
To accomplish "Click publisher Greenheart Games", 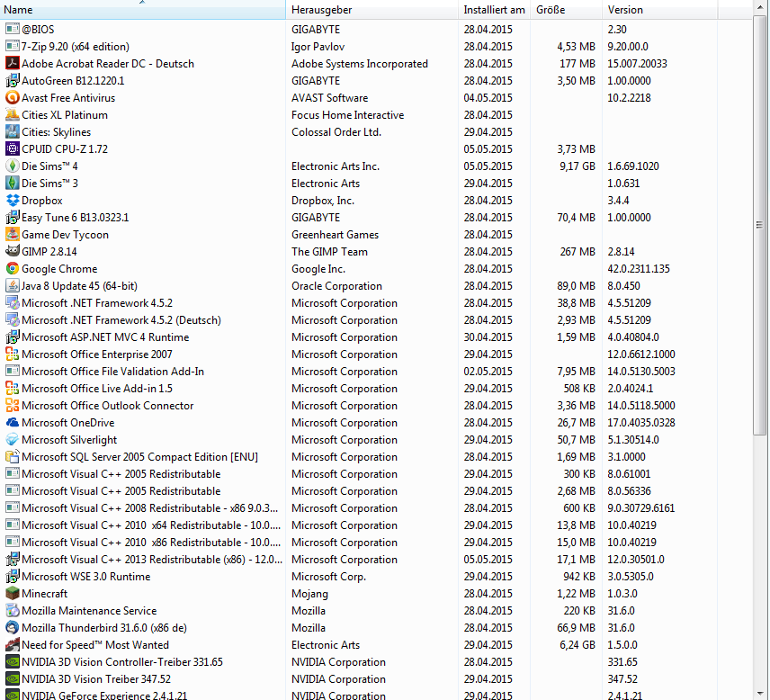I will (x=335, y=234).
